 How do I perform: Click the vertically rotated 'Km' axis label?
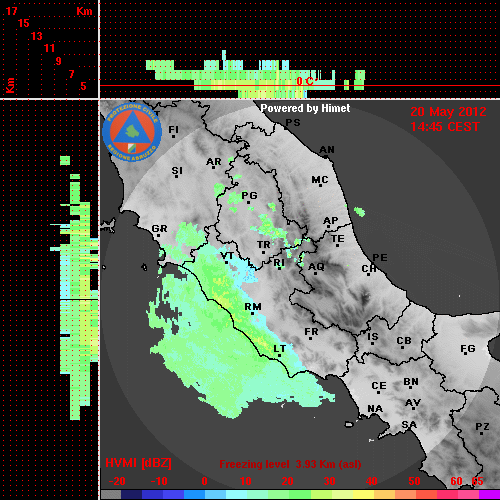click(x=10, y=85)
